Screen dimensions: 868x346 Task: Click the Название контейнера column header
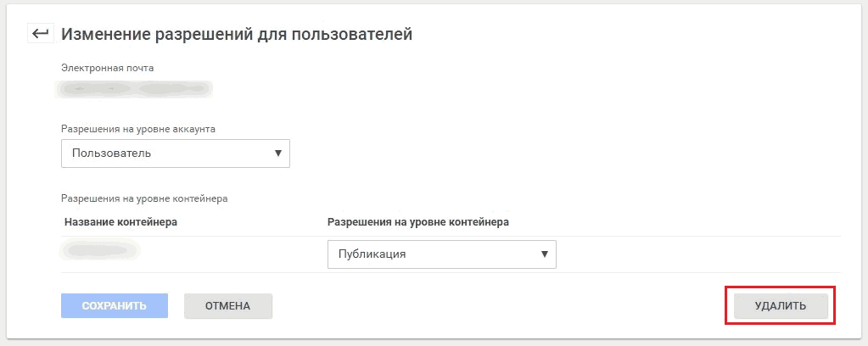120,222
